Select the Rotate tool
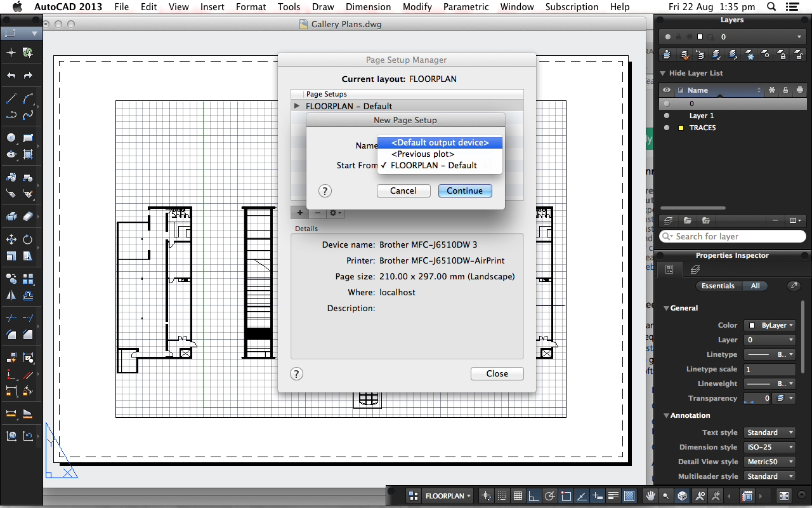This screenshot has height=508, width=812. pos(28,239)
